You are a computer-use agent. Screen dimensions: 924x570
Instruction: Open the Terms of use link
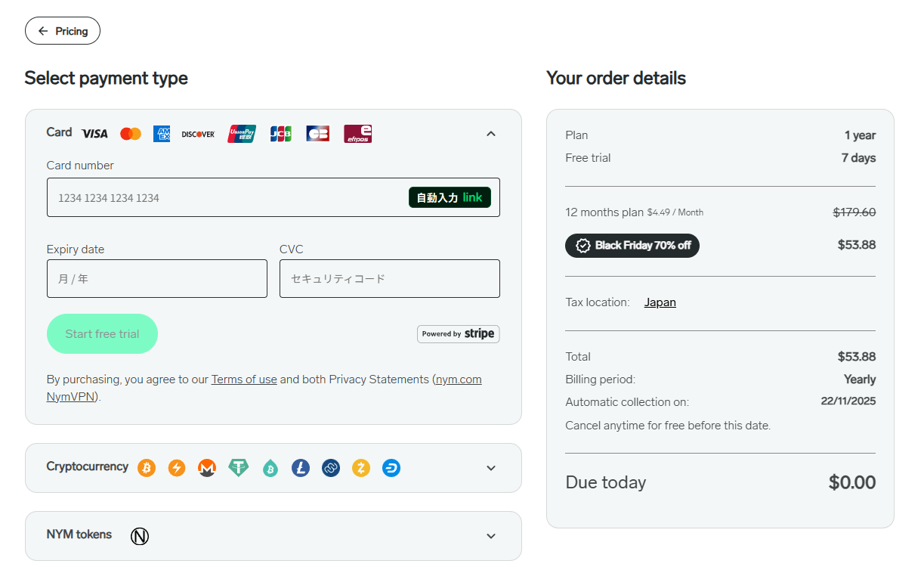244,379
